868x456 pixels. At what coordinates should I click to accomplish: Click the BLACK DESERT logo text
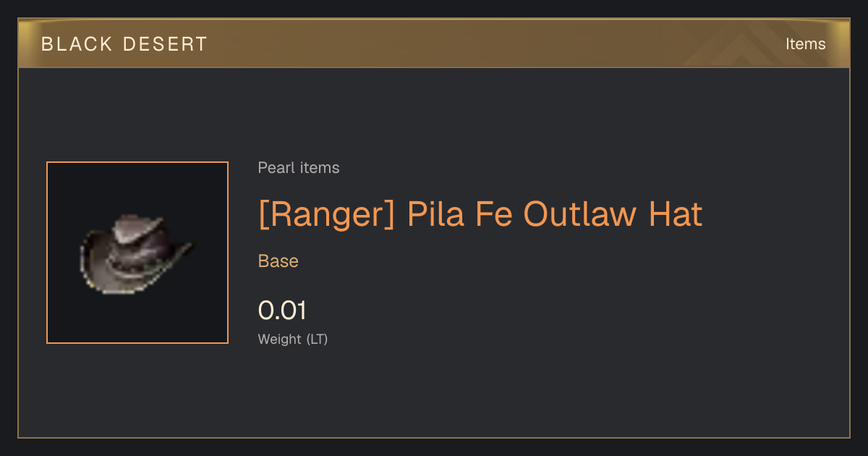(124, 44)
